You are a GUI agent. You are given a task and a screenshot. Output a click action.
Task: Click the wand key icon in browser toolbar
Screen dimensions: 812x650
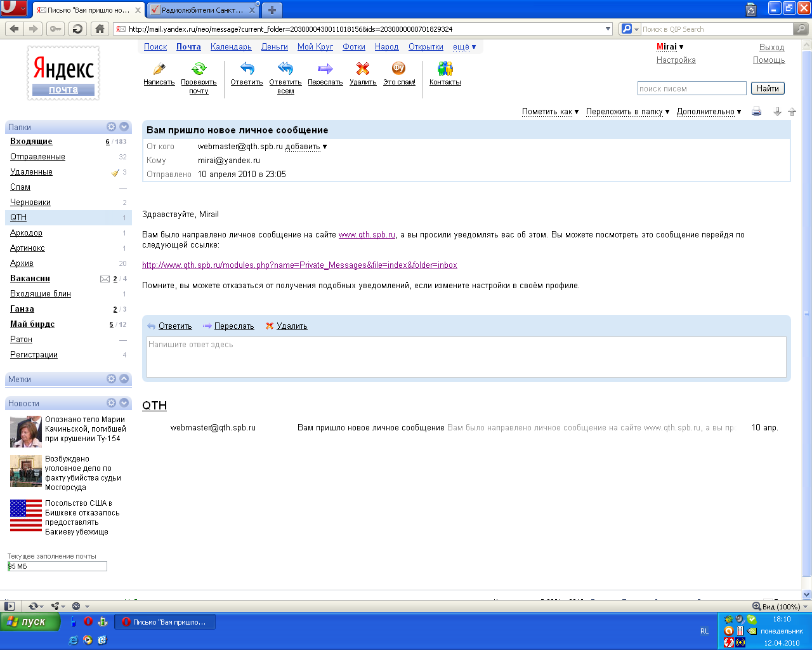pos(55,29)
